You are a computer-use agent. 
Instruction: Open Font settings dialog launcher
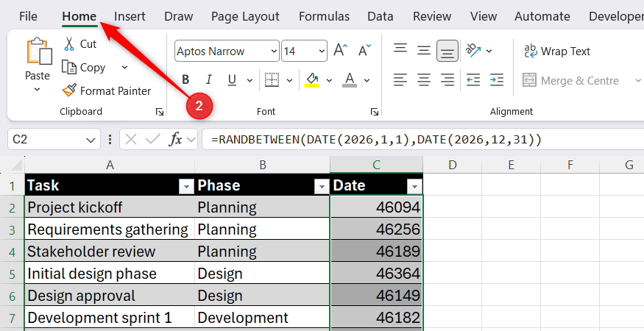374,112
